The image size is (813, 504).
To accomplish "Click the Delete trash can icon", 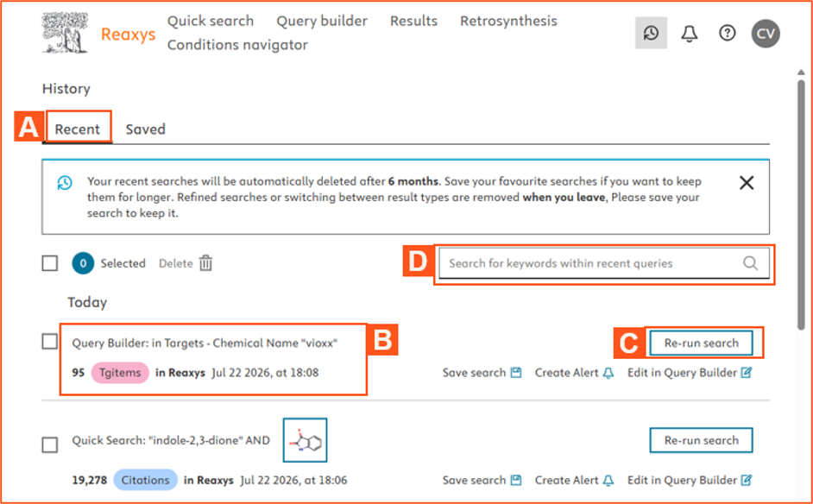I will point(206,263).
